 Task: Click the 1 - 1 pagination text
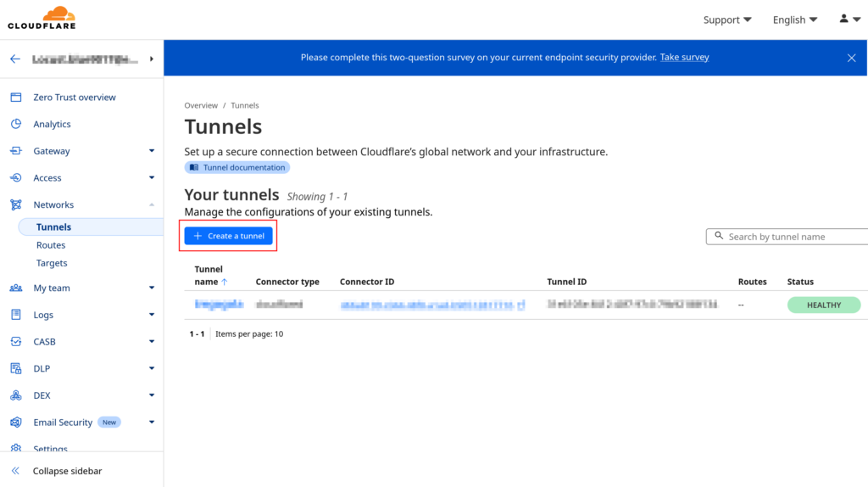pyautogui.click(x=197, y=334)
